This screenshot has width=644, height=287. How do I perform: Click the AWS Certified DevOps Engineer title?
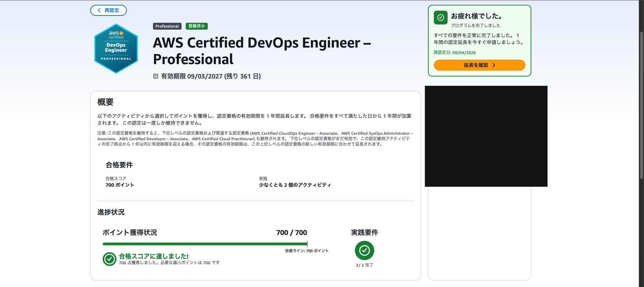coord(262,51)
